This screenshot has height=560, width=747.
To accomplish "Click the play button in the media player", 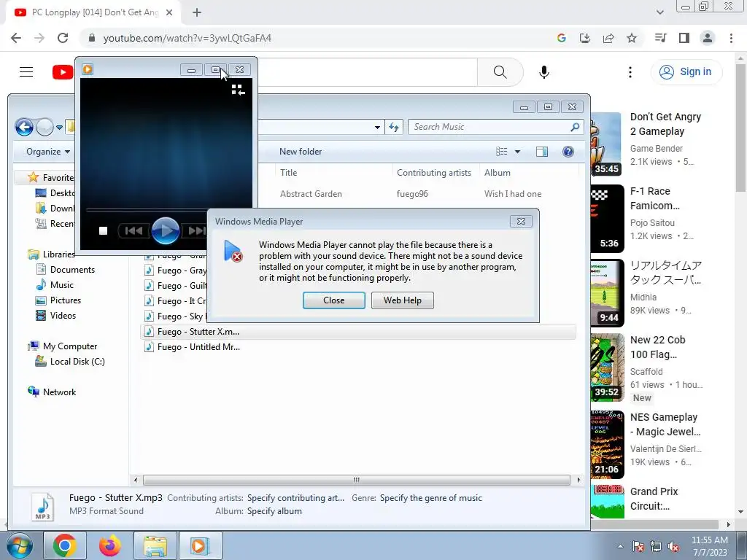I will pyautogui.click(x=166, y=230).
